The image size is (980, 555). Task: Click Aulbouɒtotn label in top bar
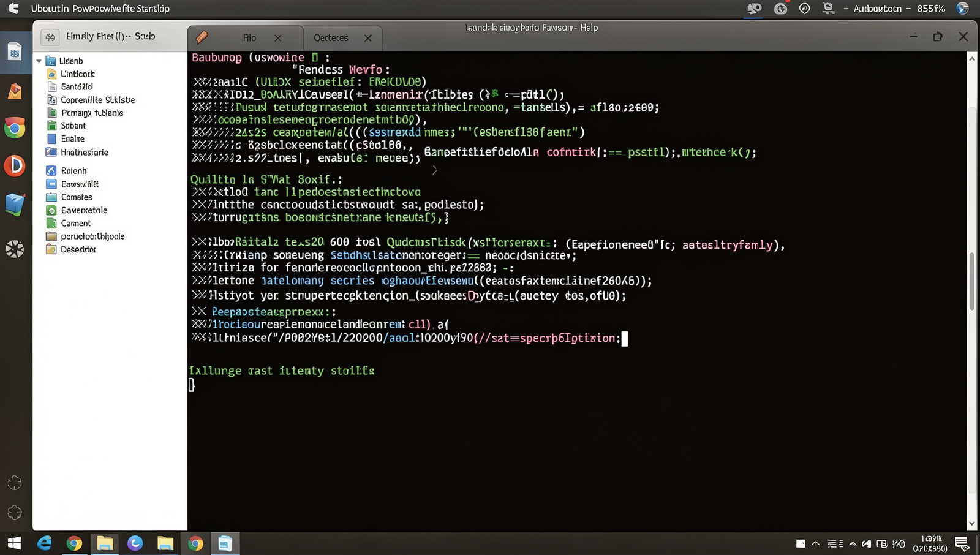(877, 9)
